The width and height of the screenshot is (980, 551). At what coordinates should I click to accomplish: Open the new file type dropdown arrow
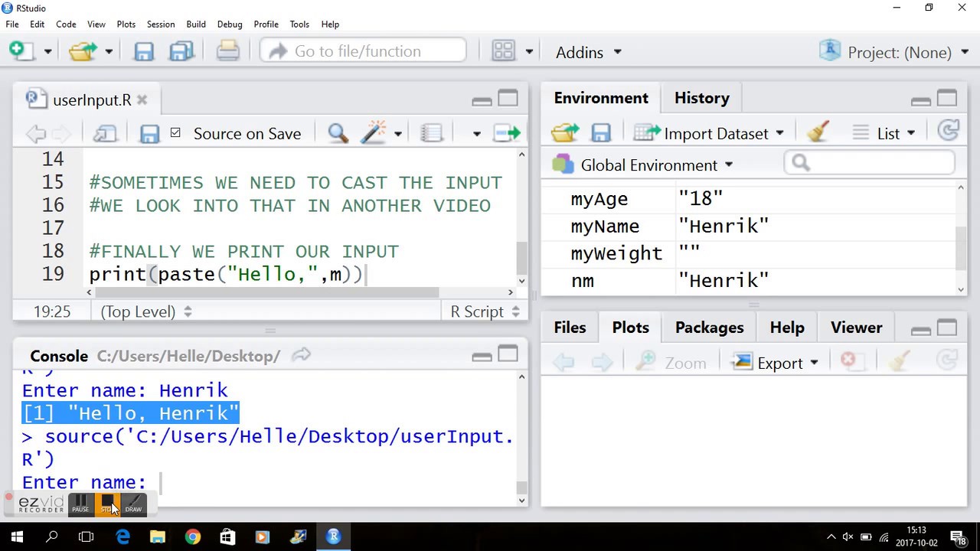47,52
